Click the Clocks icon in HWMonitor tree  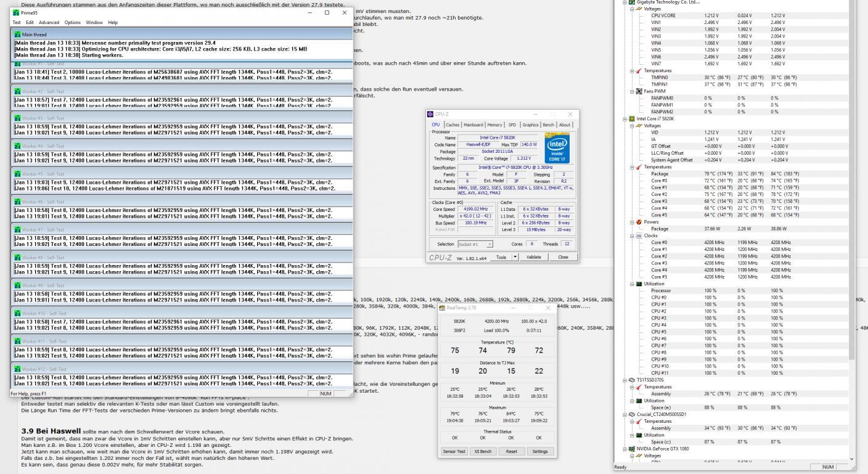[638, 235]
